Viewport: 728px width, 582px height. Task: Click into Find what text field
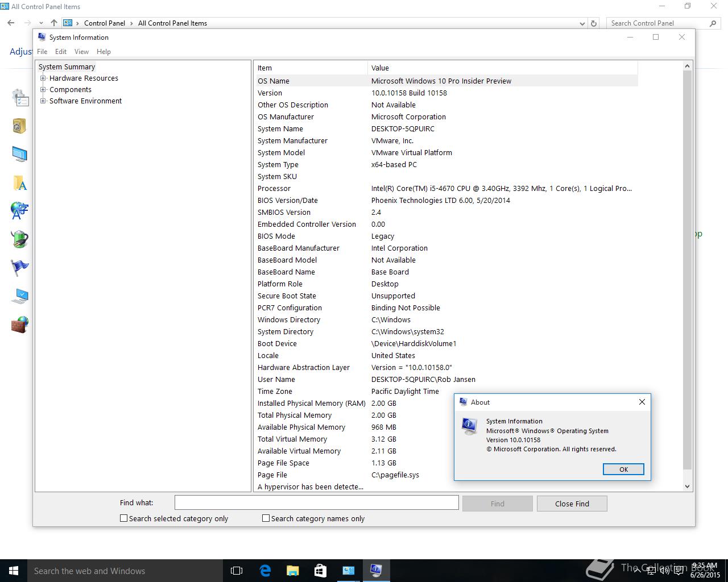point(316,502)
